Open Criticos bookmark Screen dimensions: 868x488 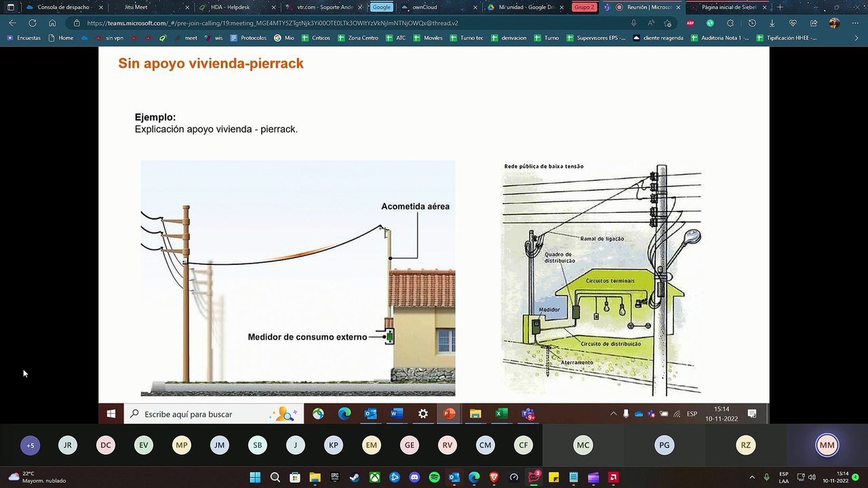(316, 38)
